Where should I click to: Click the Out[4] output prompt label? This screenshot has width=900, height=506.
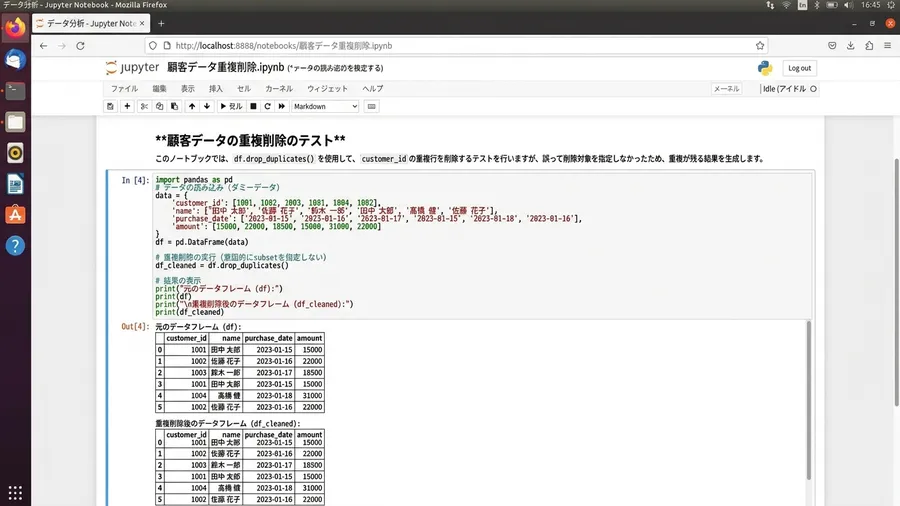135,326
